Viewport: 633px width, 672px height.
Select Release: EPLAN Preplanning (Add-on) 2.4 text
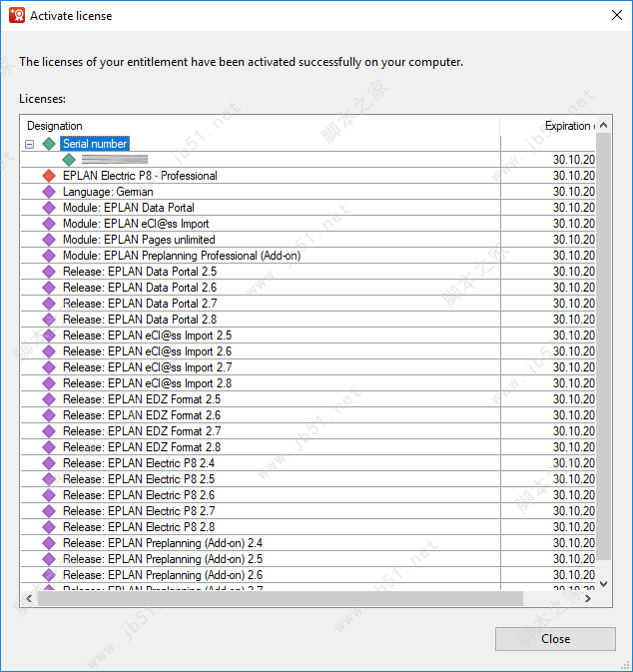point(163,543)
